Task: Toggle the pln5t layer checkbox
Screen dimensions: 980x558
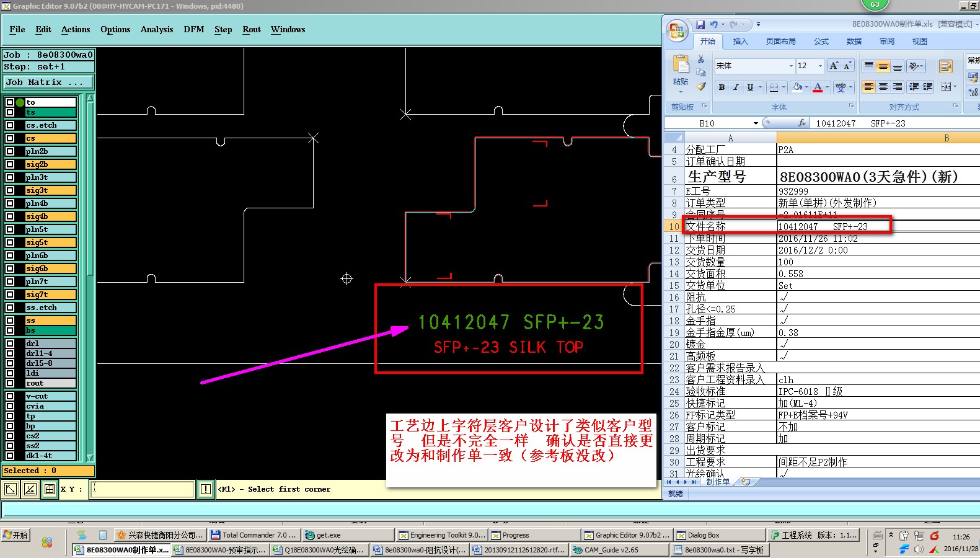Action: click(10, 229)
